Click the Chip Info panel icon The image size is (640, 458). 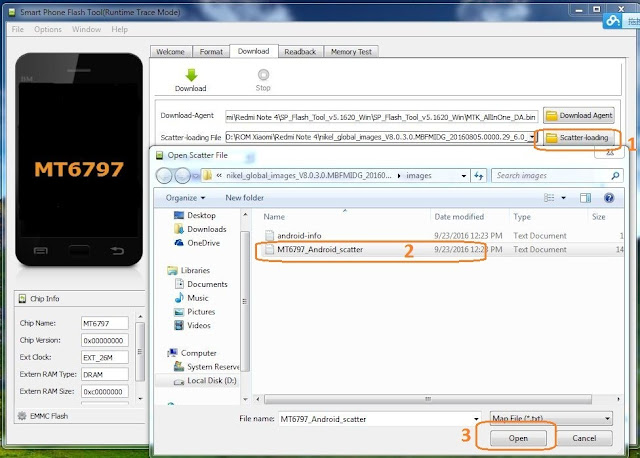[22, 299]
